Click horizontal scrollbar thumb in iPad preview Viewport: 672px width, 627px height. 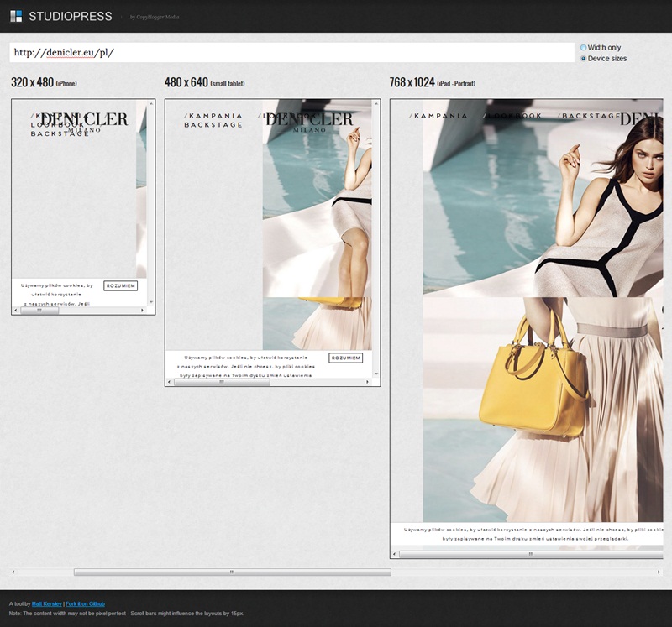tap(531, 554)
